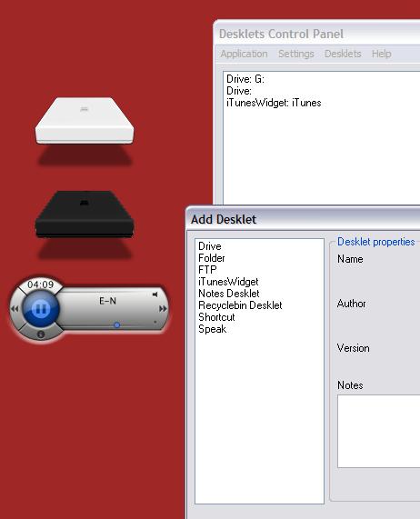This screenshot has width=420, height=519.
Task: Skip to the previous track on the iTunes widget
Action: point(15,309)
